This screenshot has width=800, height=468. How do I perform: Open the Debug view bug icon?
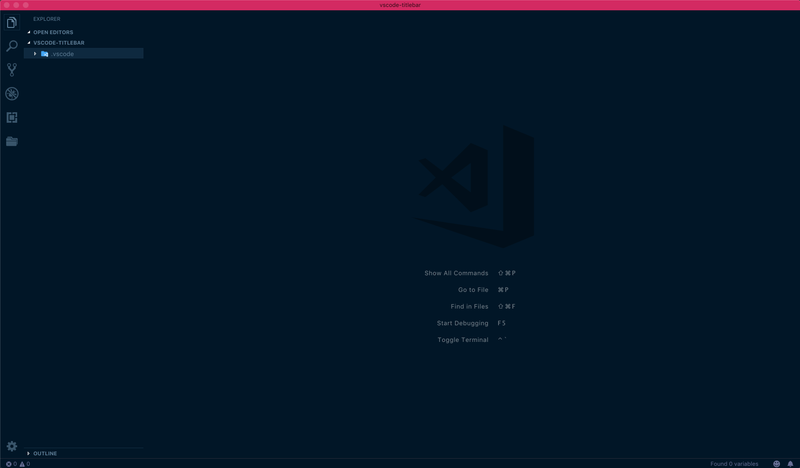[x=12, y=93]
